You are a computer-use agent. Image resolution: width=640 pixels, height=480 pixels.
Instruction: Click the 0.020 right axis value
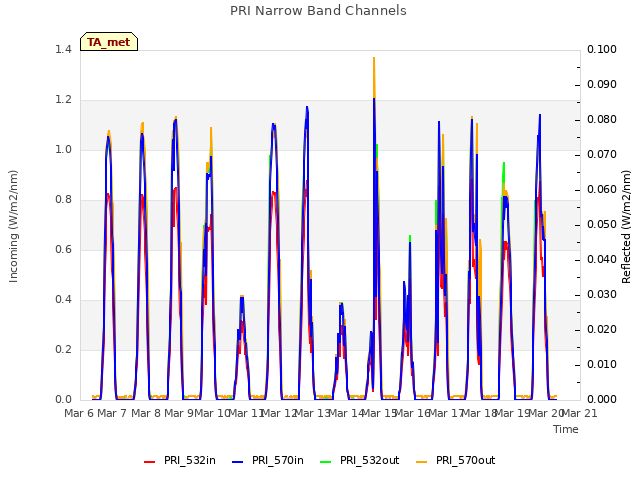tap(602, 330)
